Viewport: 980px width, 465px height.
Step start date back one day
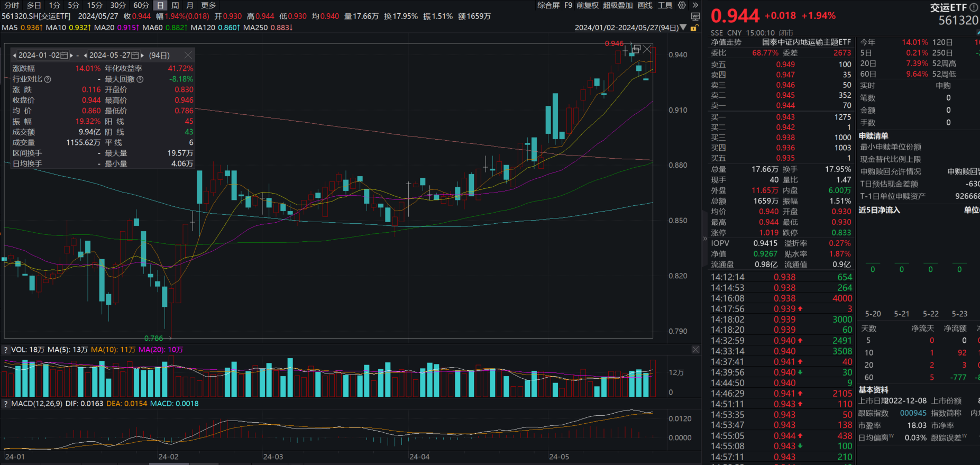click(15, 55)
